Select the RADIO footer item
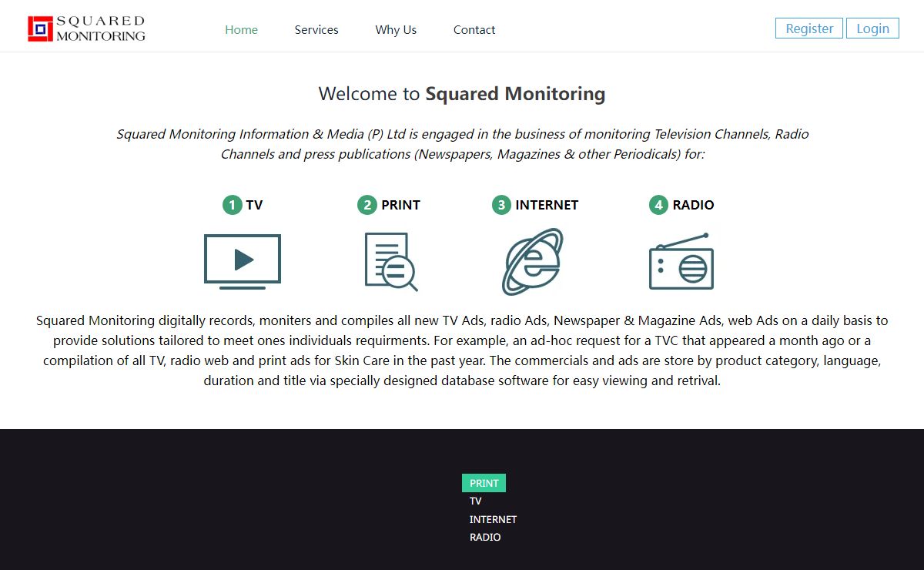 click(485, 538)
